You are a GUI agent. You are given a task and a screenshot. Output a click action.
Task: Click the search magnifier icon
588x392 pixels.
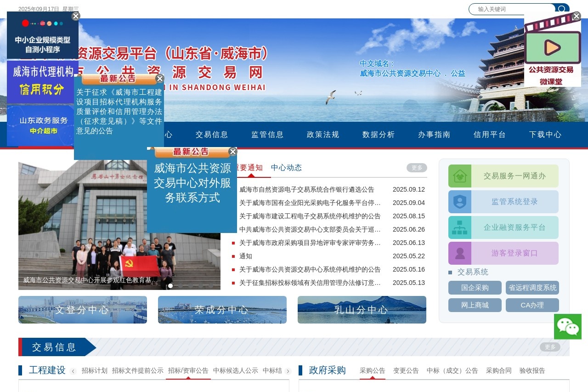[562, 10]
